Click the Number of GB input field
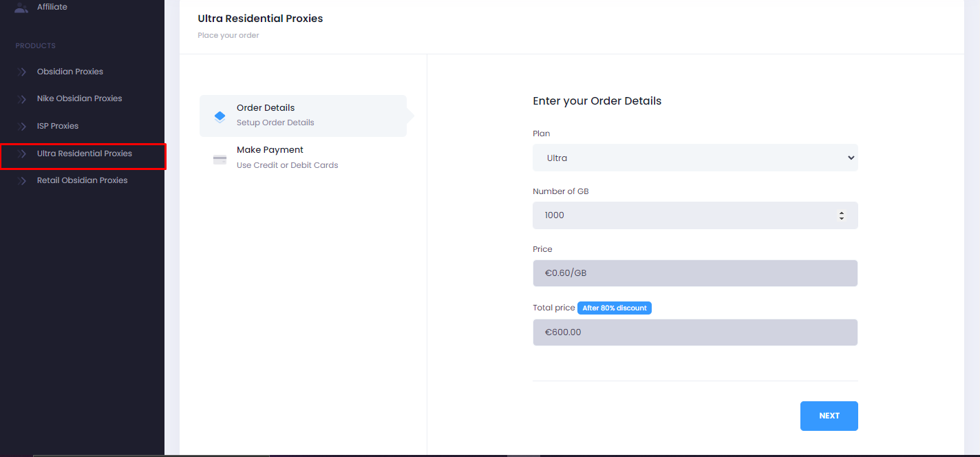Screen dimensions: 980x457 pos(695,215)
